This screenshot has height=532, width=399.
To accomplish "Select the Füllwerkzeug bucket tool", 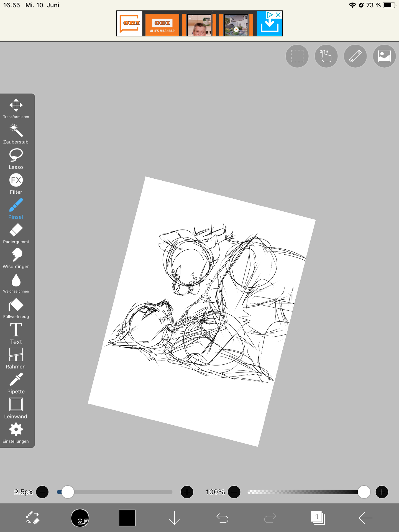I will [16, 308].
